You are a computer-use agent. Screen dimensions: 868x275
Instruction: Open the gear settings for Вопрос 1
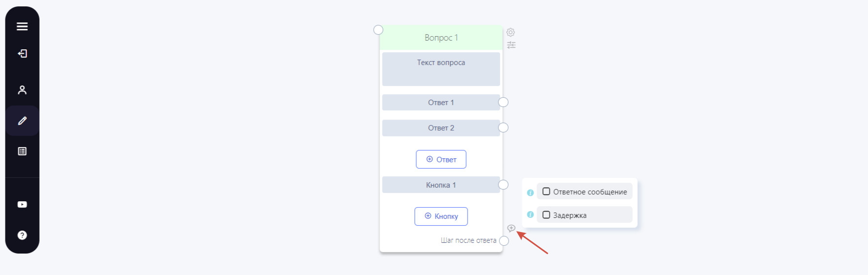pos(511,32)
